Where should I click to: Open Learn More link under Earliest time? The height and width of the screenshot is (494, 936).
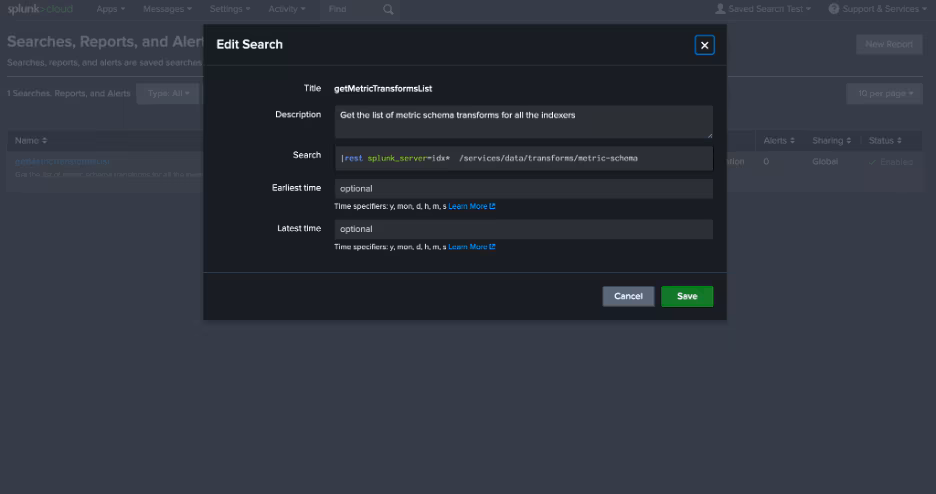(471, 207)
